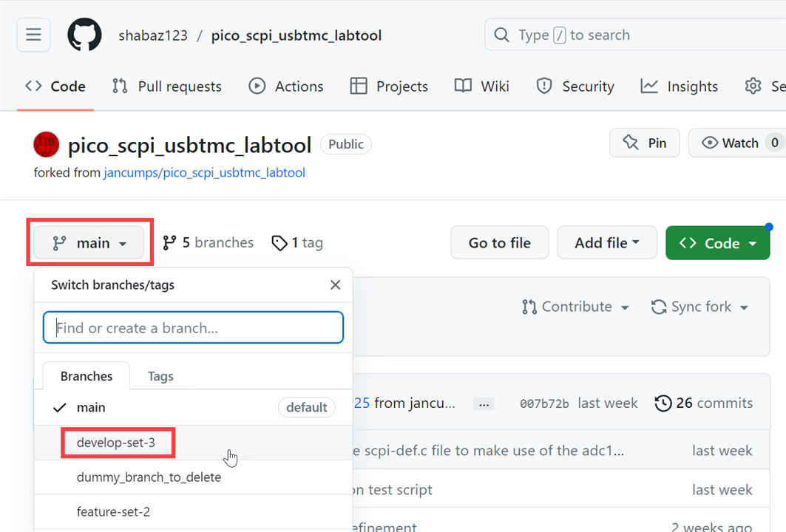The height and width of the screenshot is (532, 786).
Task: Expand commit message ellipsis button
Action: click(x=484, y=403)
